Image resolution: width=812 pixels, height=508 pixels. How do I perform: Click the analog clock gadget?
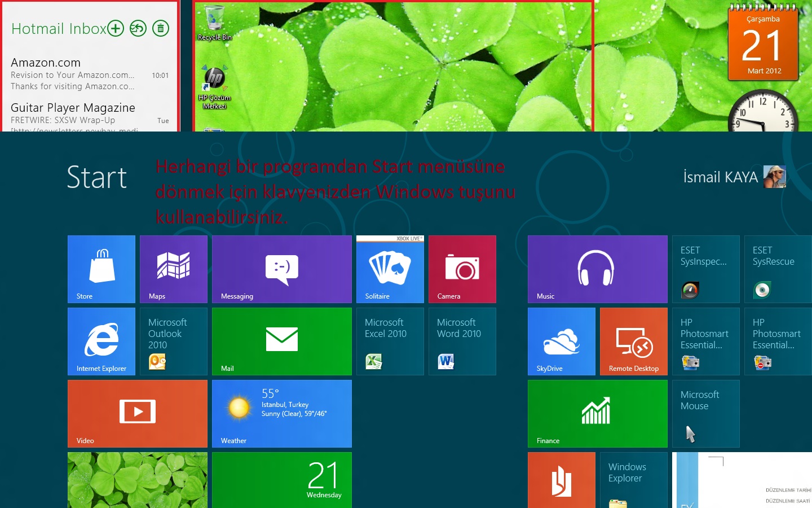[763, 111]
